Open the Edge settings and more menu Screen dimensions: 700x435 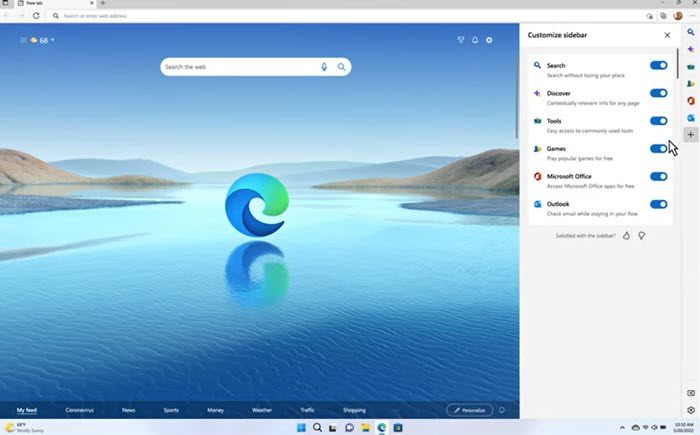[x=692, y=16]
